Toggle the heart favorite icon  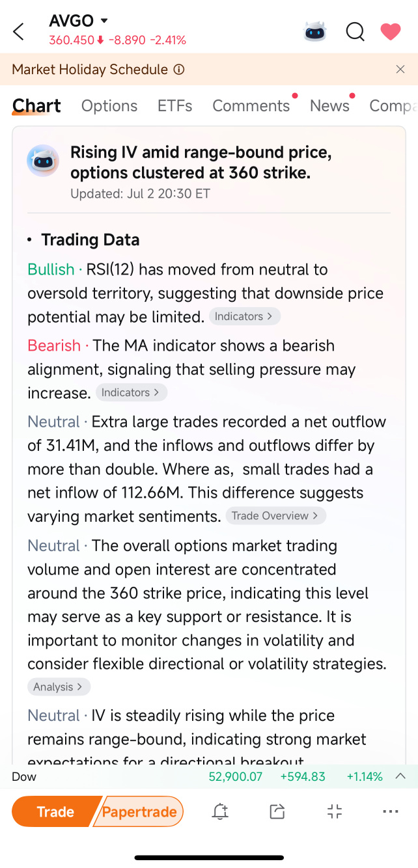[x=391, y=31]
